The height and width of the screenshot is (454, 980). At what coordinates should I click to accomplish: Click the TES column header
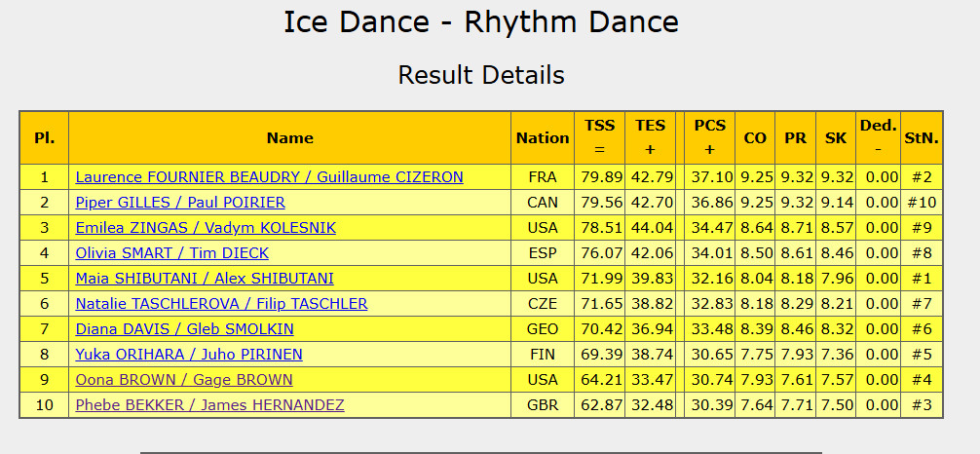click(651, 137)
